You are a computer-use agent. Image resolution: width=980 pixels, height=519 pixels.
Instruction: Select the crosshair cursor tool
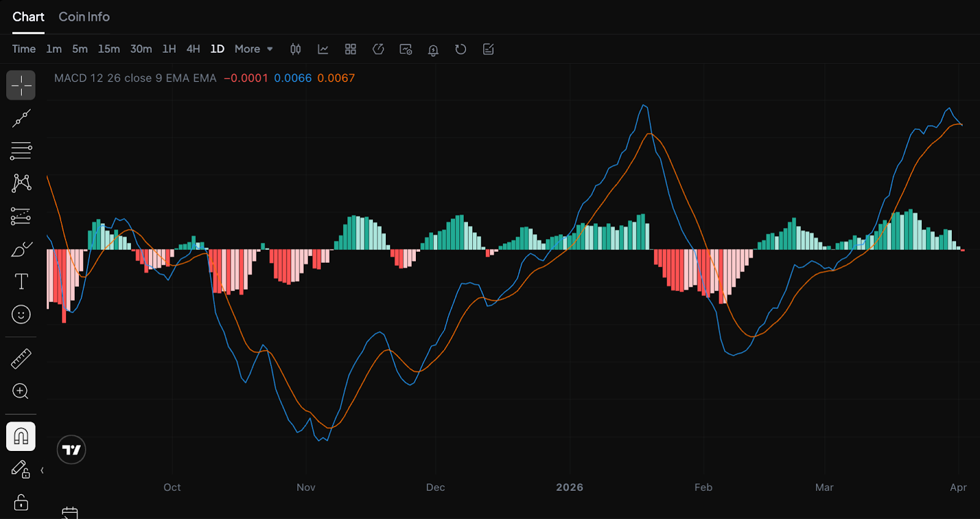pyautogui.click(x=21, y=85)
